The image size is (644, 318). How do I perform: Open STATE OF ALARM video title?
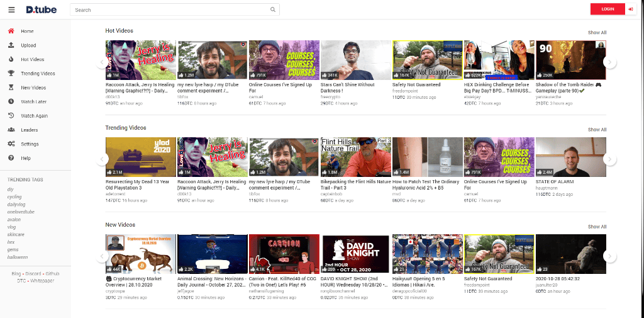(555, 181)
